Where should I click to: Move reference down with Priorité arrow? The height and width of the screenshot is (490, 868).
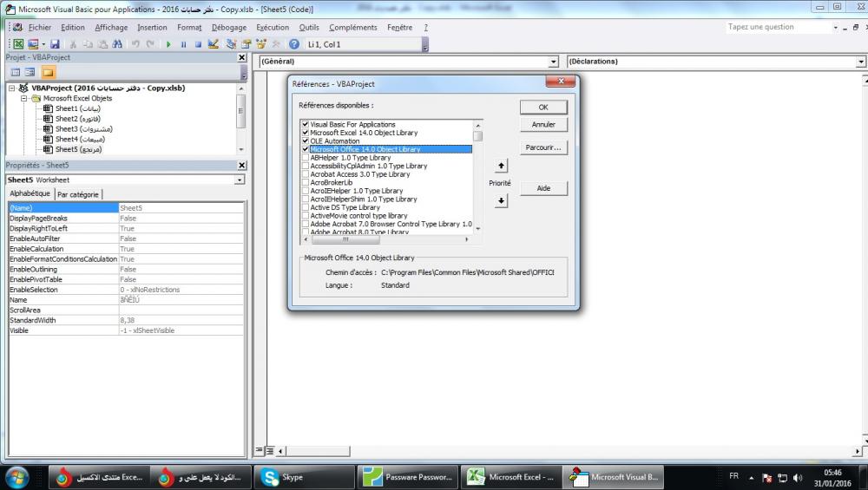click(501, 200)
